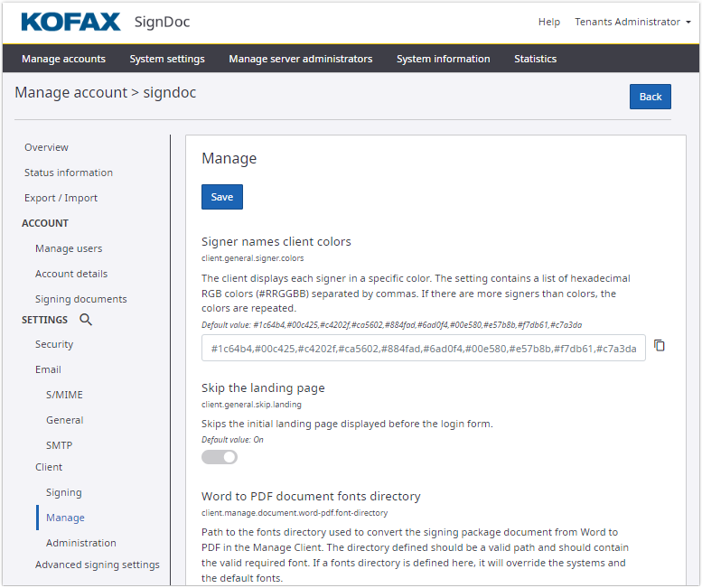Select Export / Import in sidebar
The height and width of the screenshot is (588, 702).
(61, 198)
